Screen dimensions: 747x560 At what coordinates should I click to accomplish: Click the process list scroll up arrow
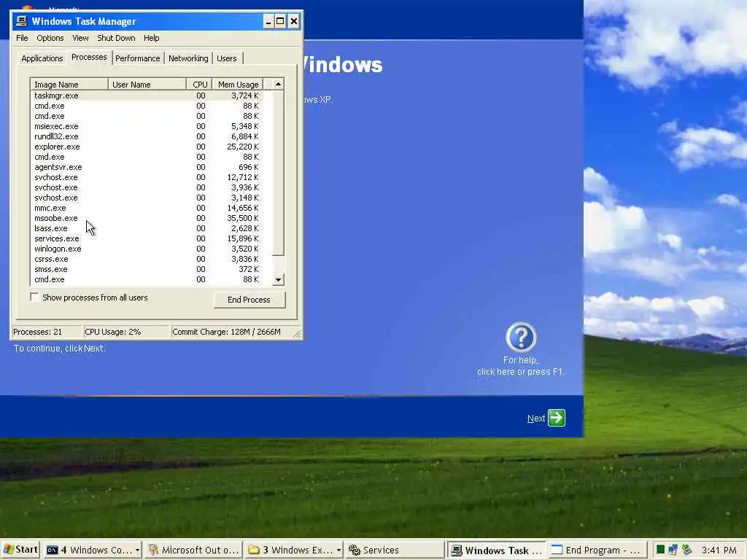coord(278,85)
